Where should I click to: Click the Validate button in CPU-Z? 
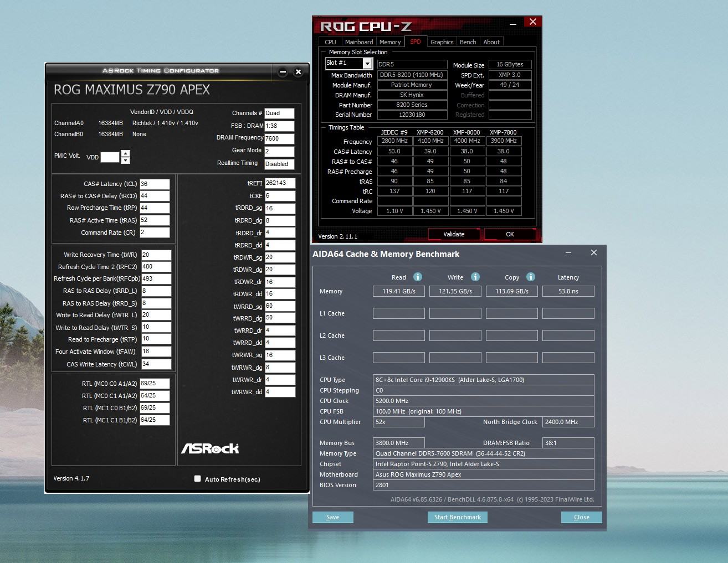click(454, 234)
